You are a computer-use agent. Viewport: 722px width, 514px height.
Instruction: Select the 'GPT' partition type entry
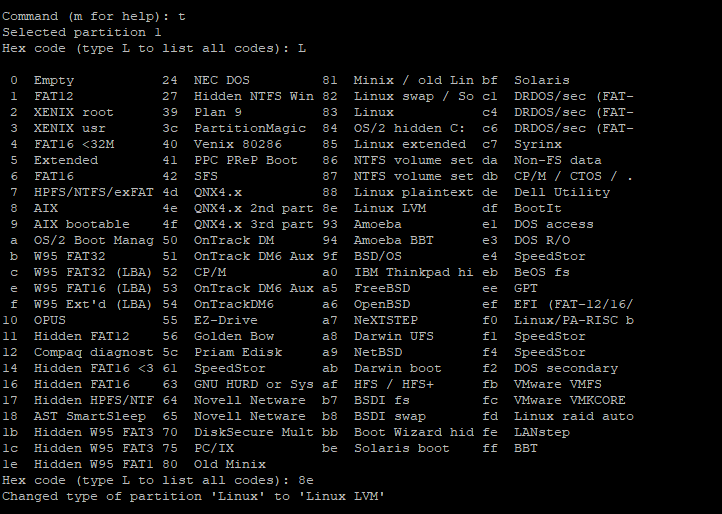pos(526,288)
